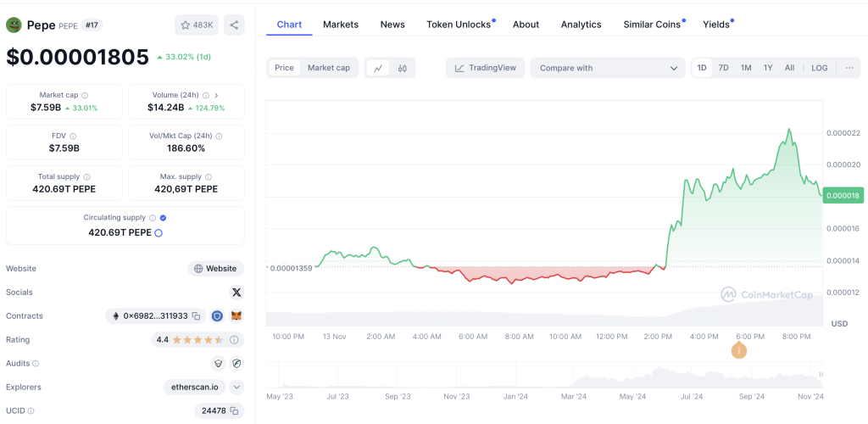Screen dimensions: 868x424
Task: Switch to the Similar Coins tab
Action: click(652, 25)
